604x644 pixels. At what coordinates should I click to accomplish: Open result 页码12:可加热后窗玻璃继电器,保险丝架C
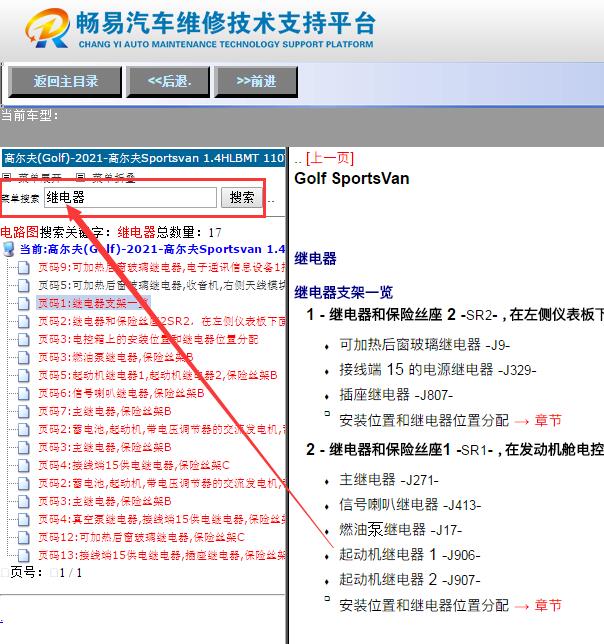tap(141, 537)
